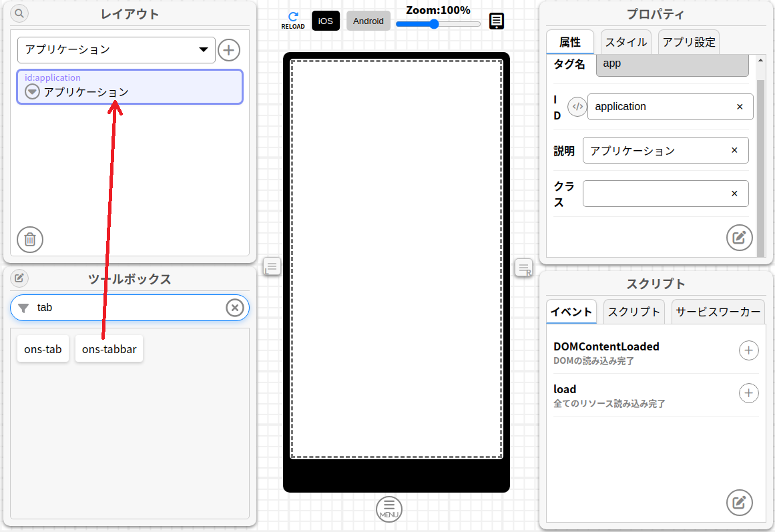The height and width of the screenshot is (532, 775).
Task: Click the trash icon in the layout panel
Action: (30, 239)
